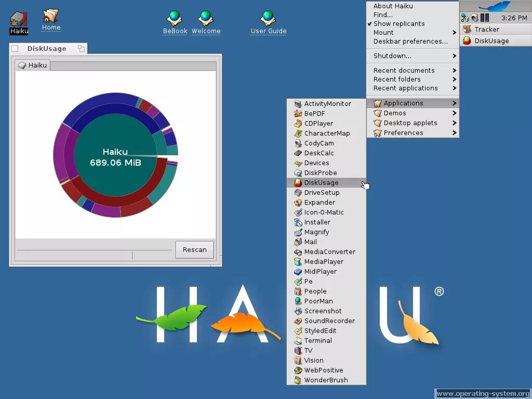Open the Applications folder submenu
Screen dimensions: 532x399
pos(413,103)
